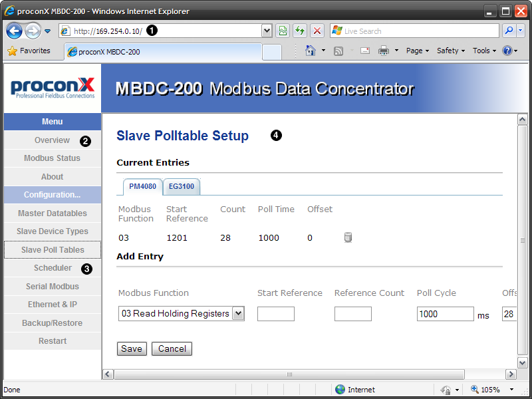Click the Internet Explorer title bar icon

9,11
